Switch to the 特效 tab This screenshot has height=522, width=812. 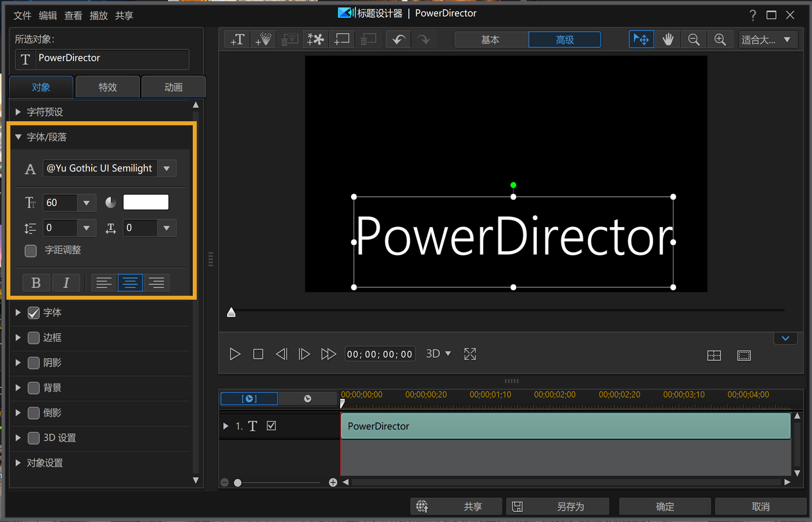(x=107, y=87)
